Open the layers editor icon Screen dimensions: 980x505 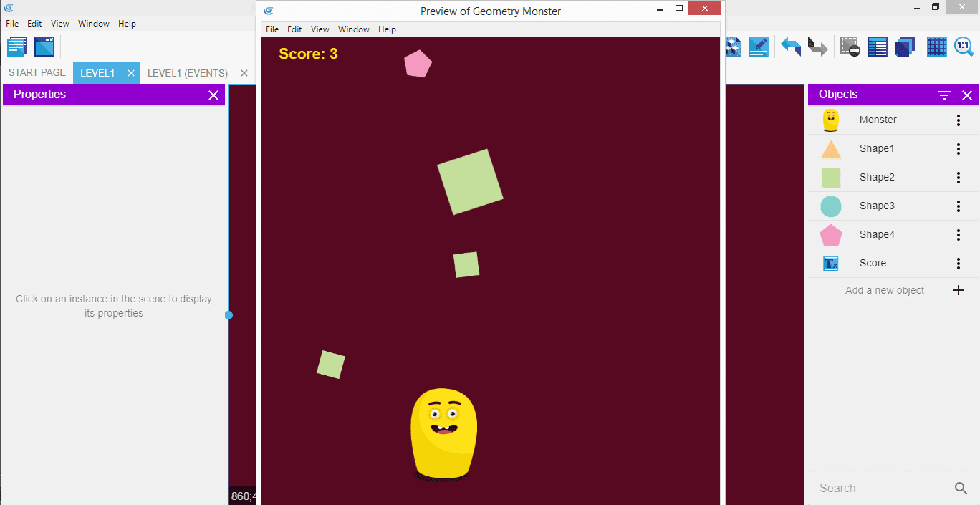pos(905,47)
